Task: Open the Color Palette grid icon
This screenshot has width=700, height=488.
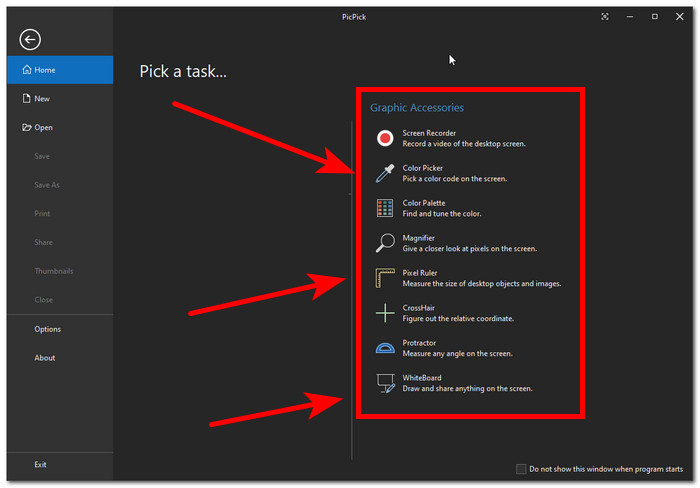Action: tap(386, 208)
